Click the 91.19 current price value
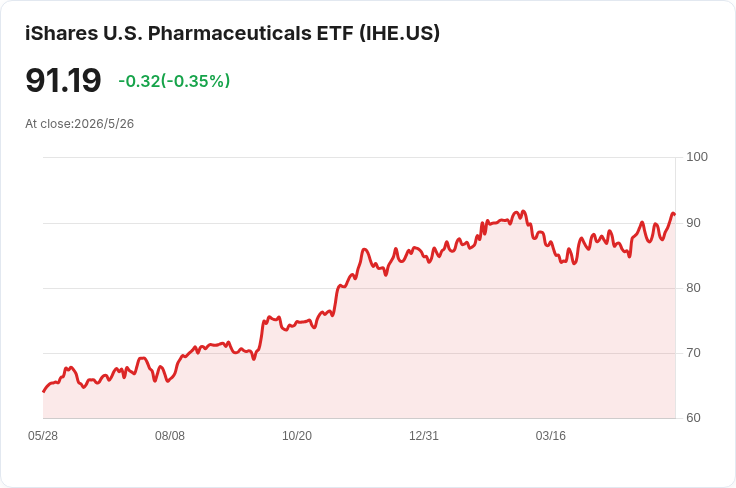The width and height of the screenshot is (736, 488). (x=63, y=80)
